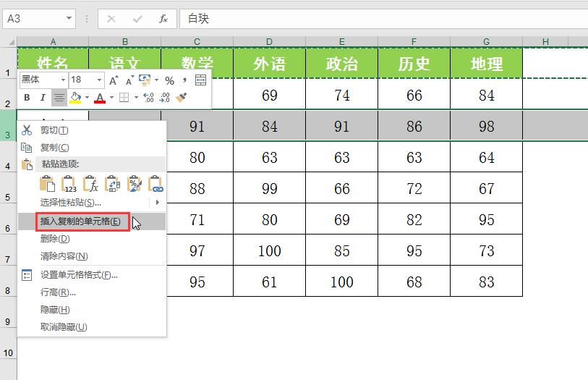Expand the 选择性粘贴 submenu arrow

tap(158, 202)
